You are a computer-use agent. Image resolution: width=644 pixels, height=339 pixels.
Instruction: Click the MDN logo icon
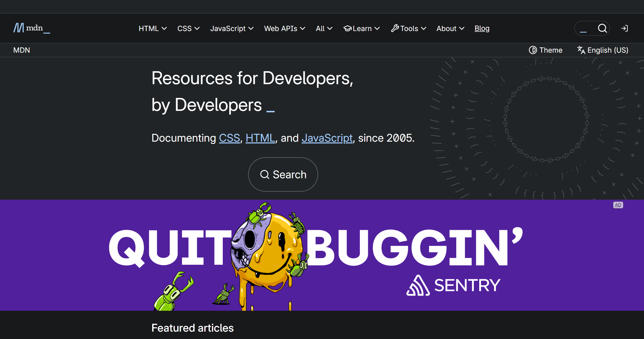tap(19, 28)
